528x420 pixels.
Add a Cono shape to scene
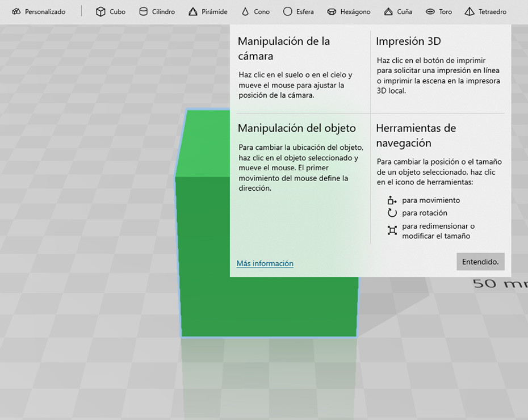click(x=255, y=12)
